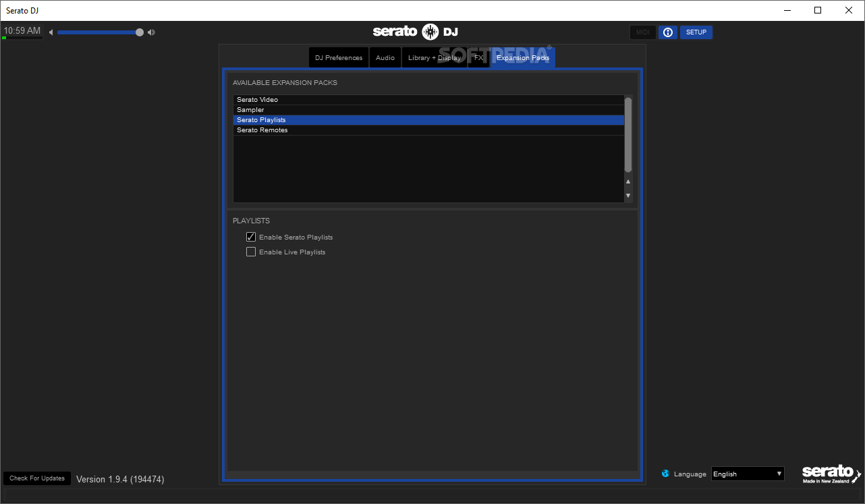Image resolution: width=865 pixels, height=504 pixels.
Task: Click the info icon button beside MIDI
Action: coord(668,32)
